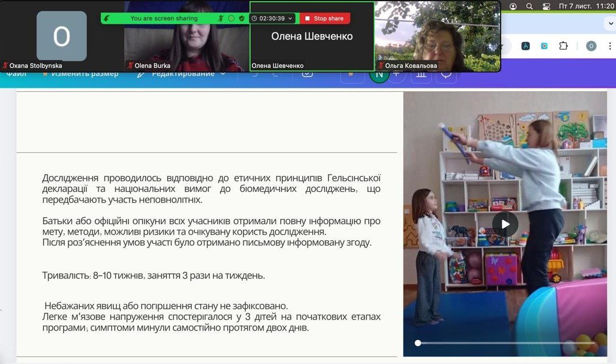Click the green shield encryption icon

[x=241, y=18]
